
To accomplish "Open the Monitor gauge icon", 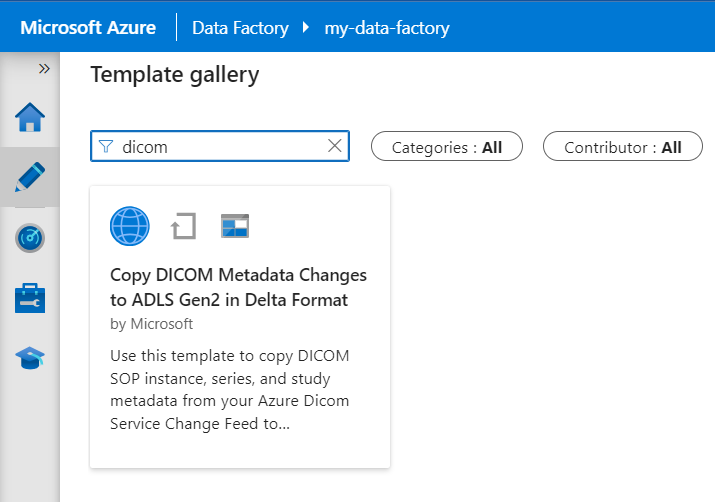I will click(x=30, y=237).
